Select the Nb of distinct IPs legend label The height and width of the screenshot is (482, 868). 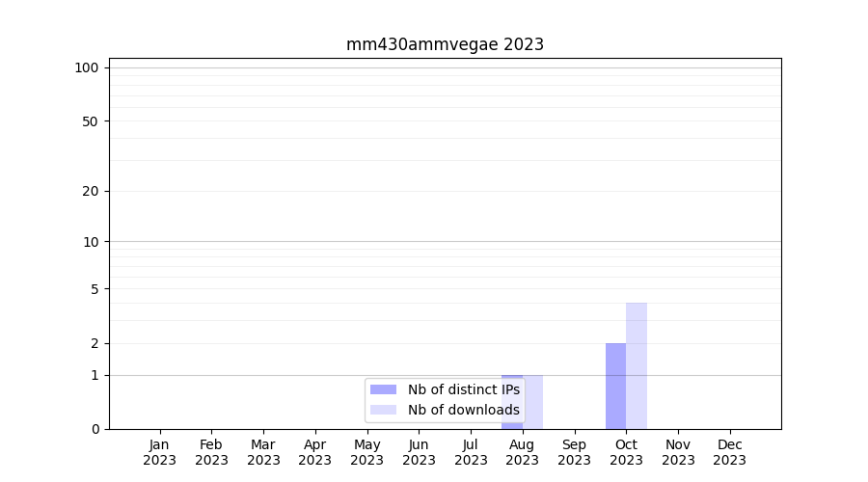[x=463, y=389]
